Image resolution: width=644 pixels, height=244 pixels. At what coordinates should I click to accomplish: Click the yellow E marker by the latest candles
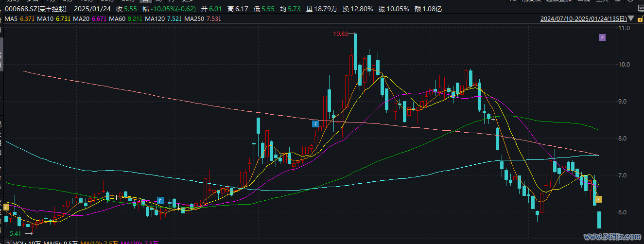point(599,199)
